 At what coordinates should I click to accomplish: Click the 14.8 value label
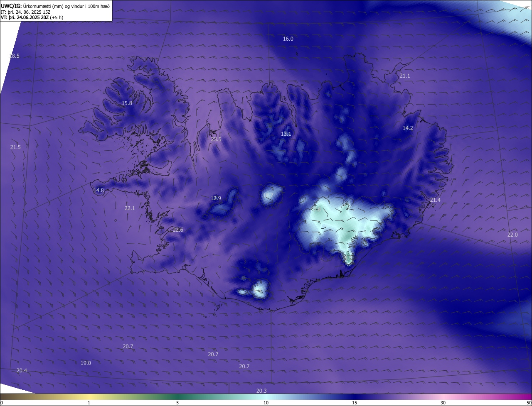(99, 190)
